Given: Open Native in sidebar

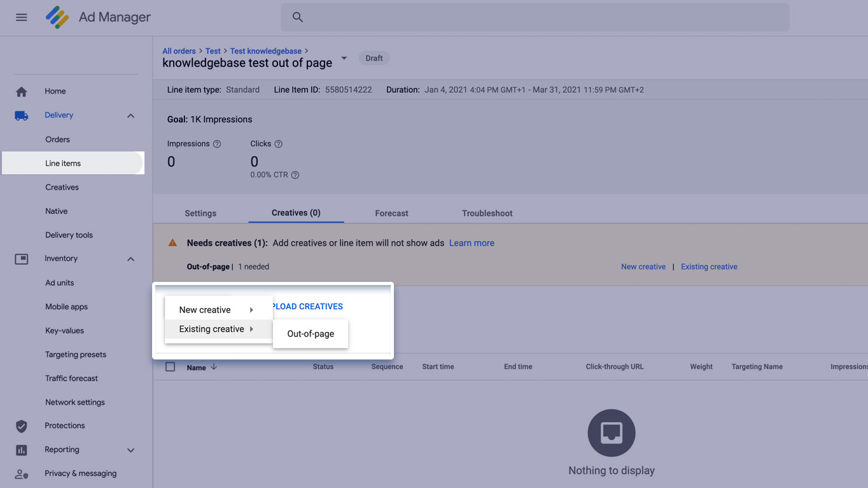Looking at the screenshot, I should tap(56, 211).
